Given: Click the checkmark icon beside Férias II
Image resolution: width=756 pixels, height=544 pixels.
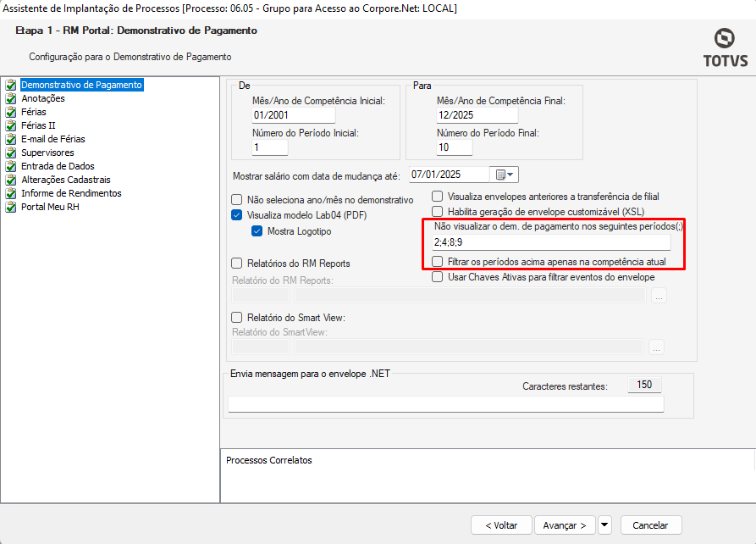Looking at the screenshot, I should tap(11, 125).
